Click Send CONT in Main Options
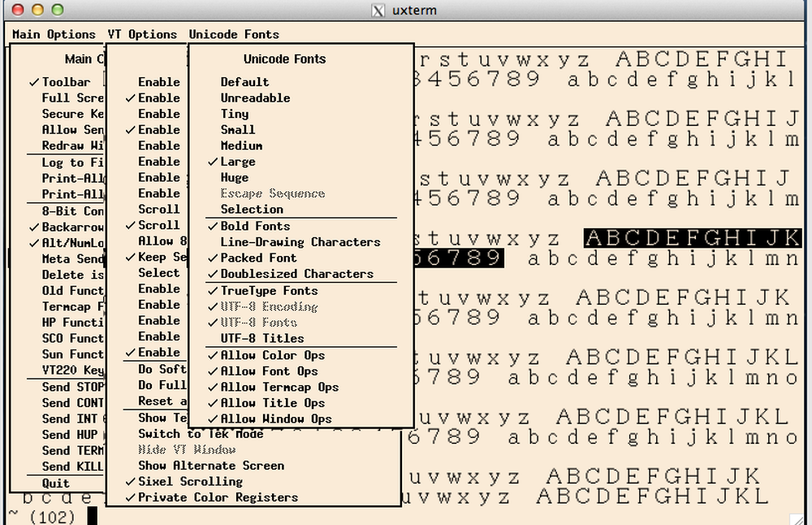This screenshot has width=812, height=525. (x=72, y=403)
